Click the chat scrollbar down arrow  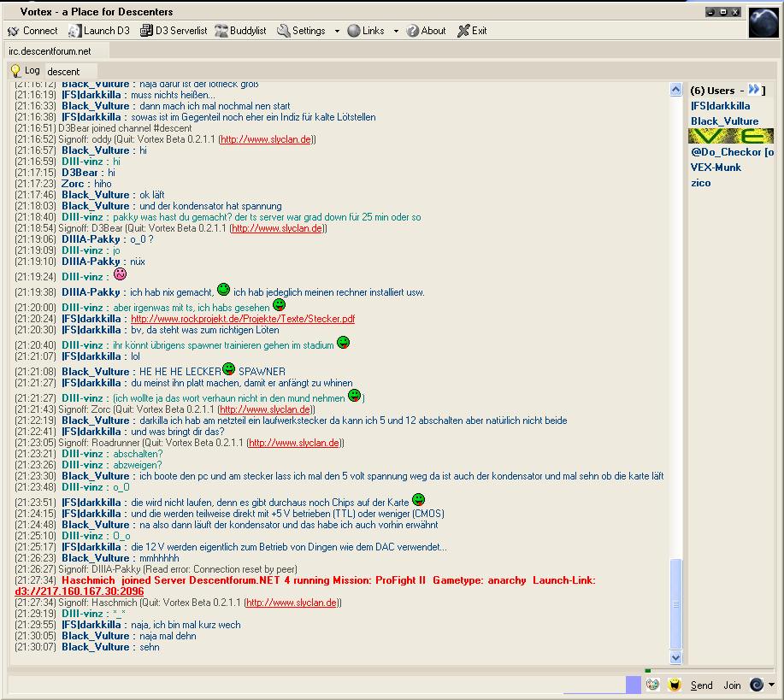point(675,657)
